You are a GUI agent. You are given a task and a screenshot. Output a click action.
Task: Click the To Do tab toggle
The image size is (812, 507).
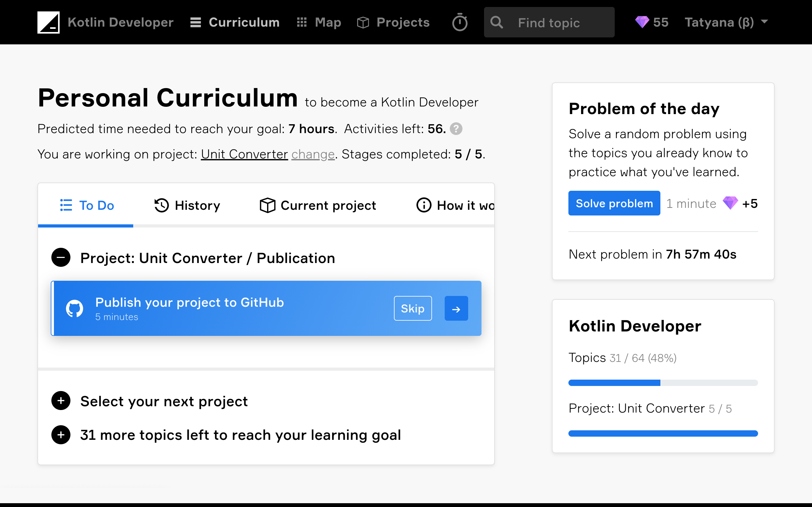tap(87, 205)
